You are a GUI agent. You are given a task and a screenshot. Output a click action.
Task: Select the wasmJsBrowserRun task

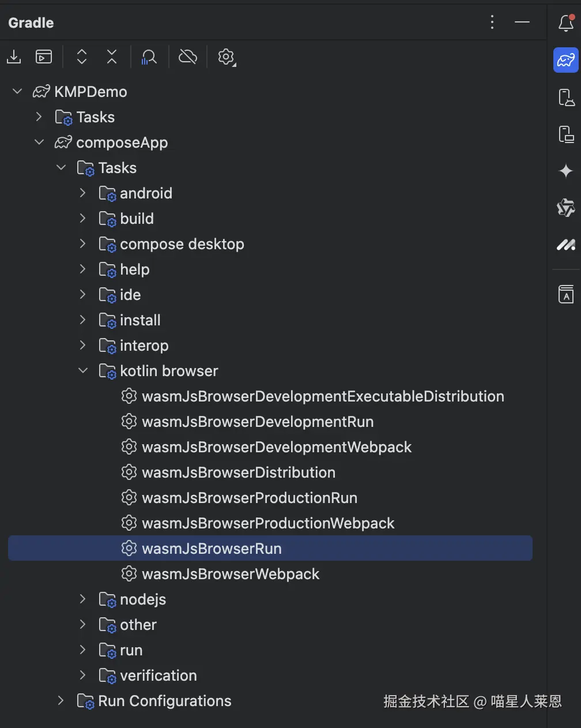(x=212, y=549)
